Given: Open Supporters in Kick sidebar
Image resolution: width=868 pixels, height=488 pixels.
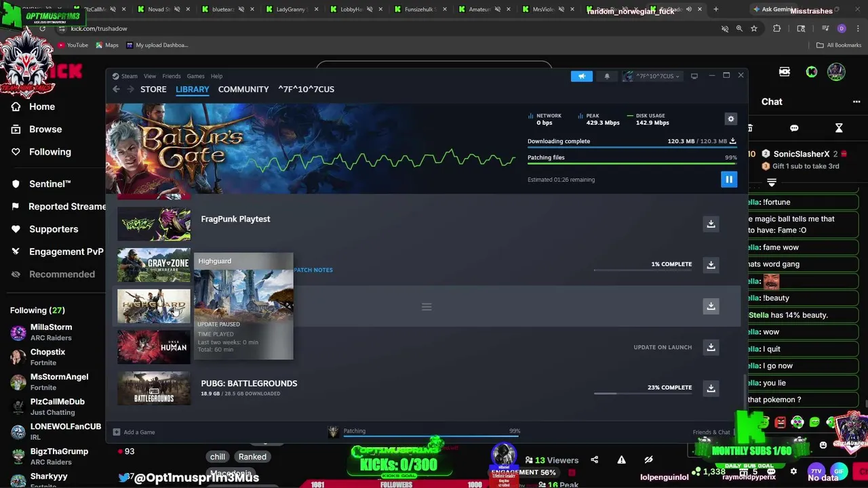Looking at the screenshot, I should click(x=54, y=229).
